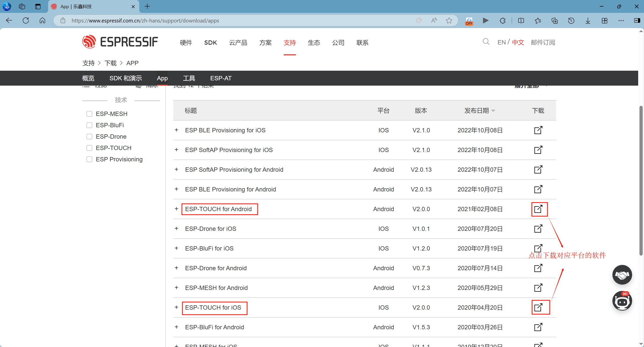Open the tab actions menu icon
The width and height of the screenshot is (644, 347).
pos(38,7)
